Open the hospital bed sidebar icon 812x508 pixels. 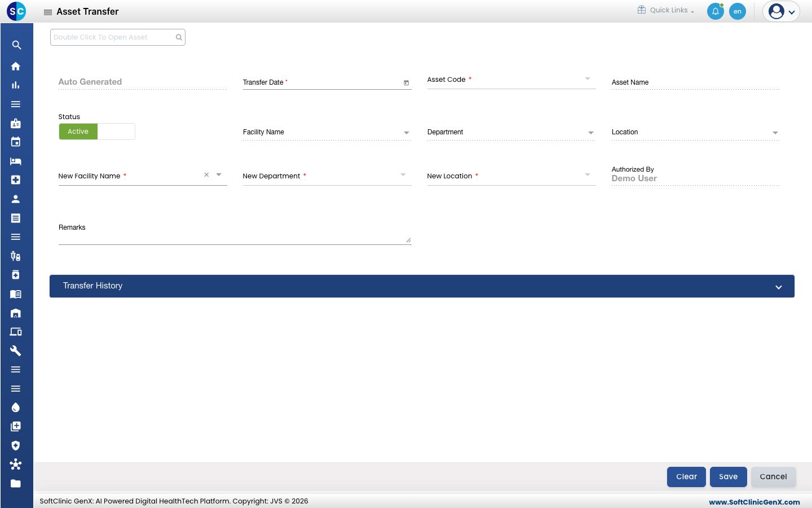coord(16,161)
